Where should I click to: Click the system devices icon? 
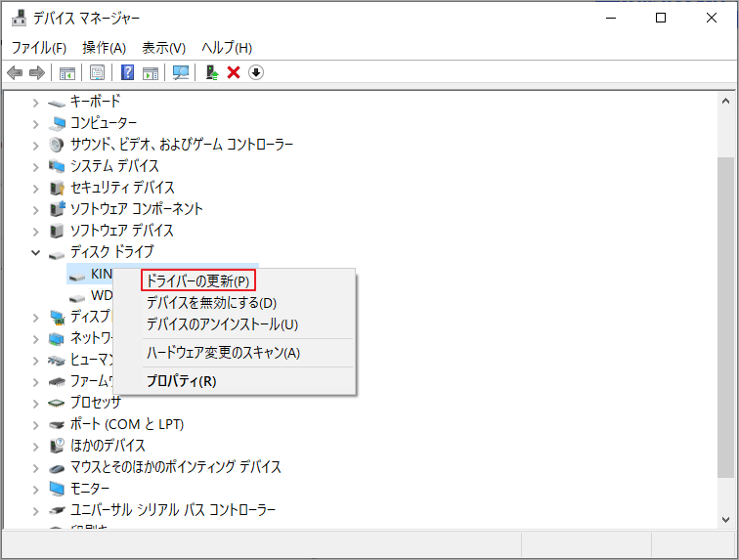(x=57, y=166)
